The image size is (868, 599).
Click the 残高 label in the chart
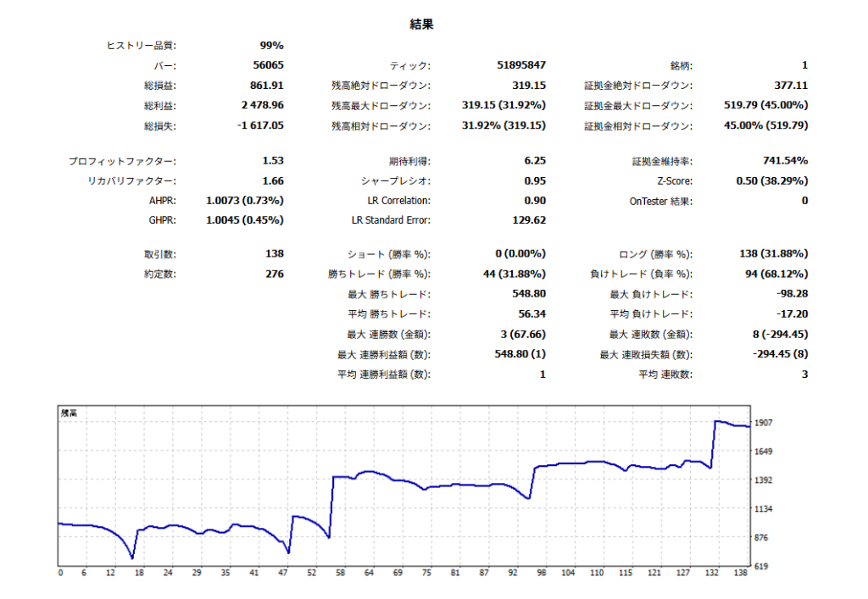[70, 413]
